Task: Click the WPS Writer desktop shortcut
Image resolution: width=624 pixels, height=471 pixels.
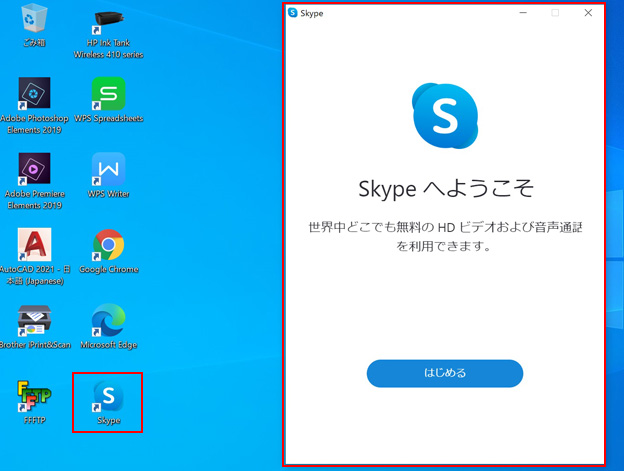Action: pos(108,170)
